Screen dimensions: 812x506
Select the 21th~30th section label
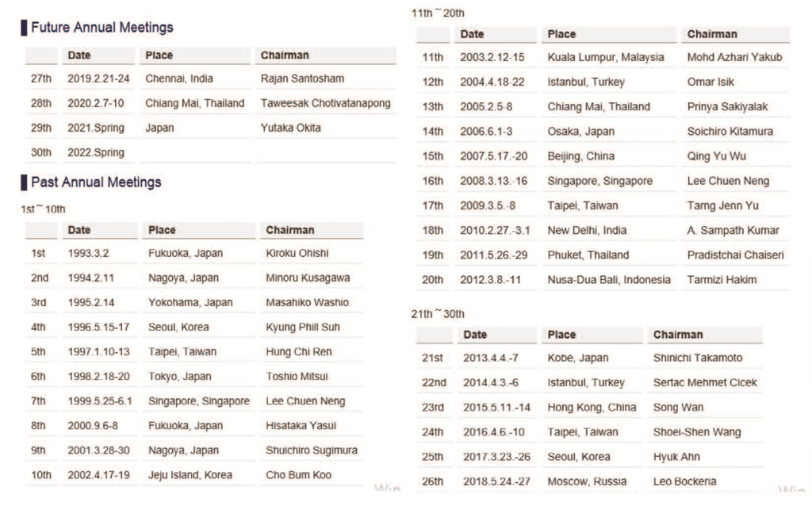tap(438, 313)
